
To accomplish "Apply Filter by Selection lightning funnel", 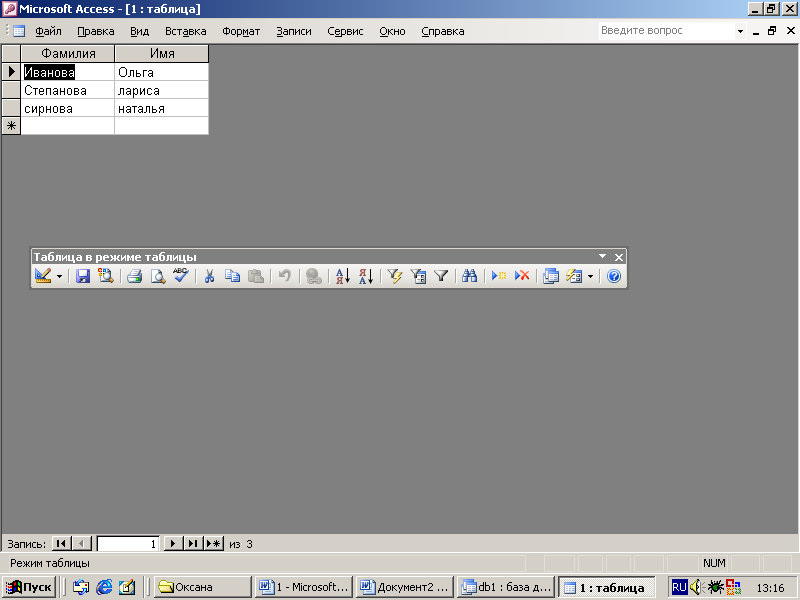I will click(x=394, y=276).
